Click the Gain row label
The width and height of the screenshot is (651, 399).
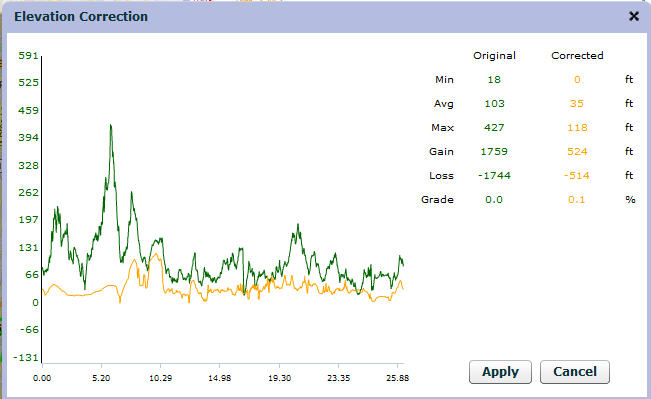(x=441, y=152)
